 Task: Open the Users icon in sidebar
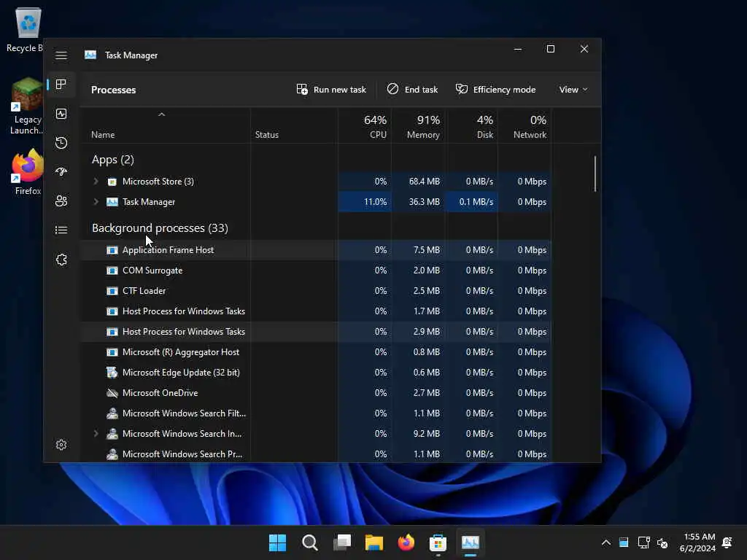pyautogui.click(x=61, y=201)
